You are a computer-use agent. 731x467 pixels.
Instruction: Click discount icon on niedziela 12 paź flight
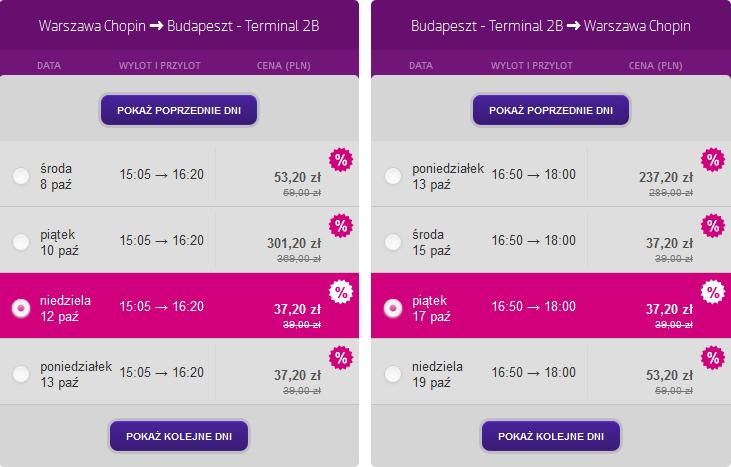coord(341,292)
